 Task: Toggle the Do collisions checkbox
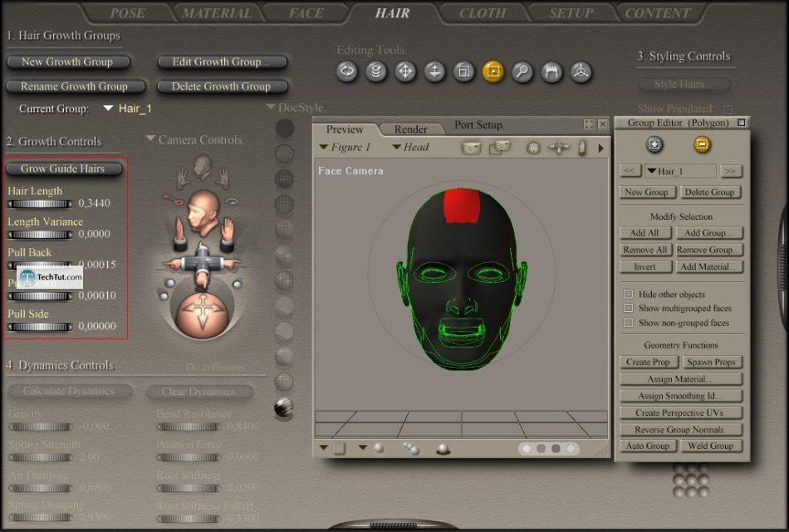(257, 368)
